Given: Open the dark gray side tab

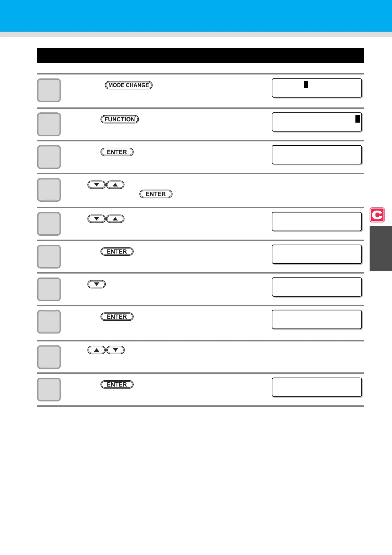Looking at the screenshot, I should pos(381,248).
